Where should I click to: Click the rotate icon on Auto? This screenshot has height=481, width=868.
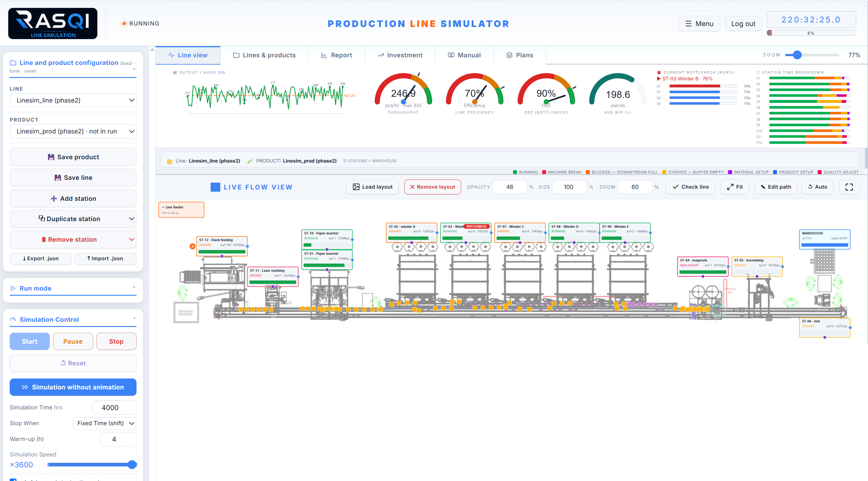(810, 187)
